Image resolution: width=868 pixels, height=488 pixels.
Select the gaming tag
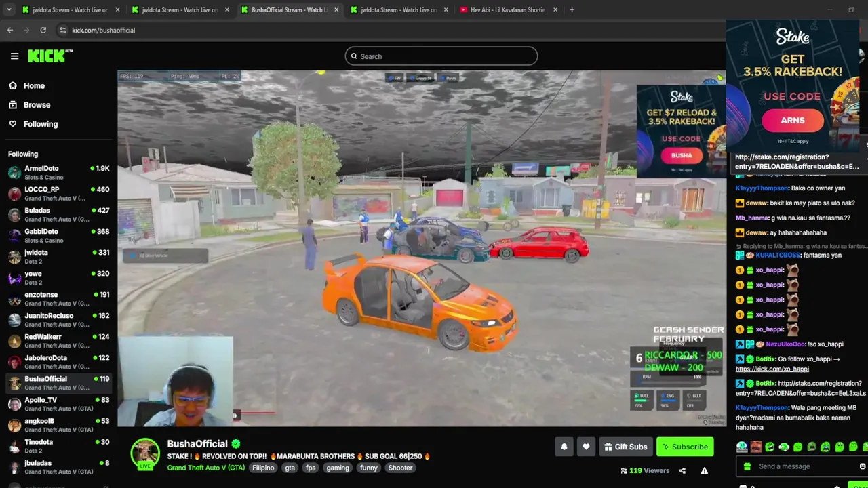pyautogui.click(x=338, y=468)
